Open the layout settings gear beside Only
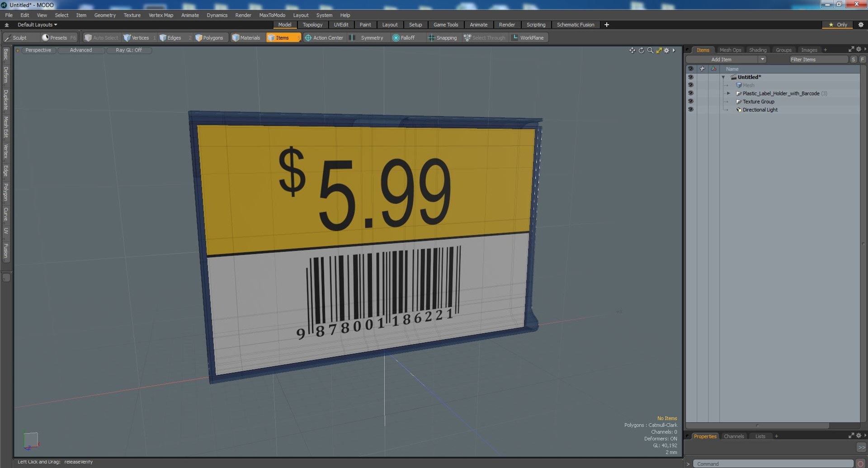The image size is (868, 468). 861,25
